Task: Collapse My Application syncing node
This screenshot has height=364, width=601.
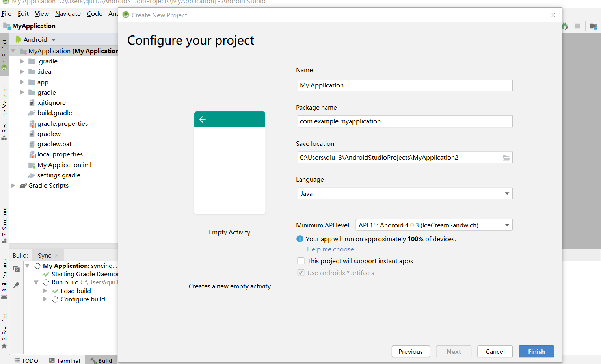Action: pos(27,266)
